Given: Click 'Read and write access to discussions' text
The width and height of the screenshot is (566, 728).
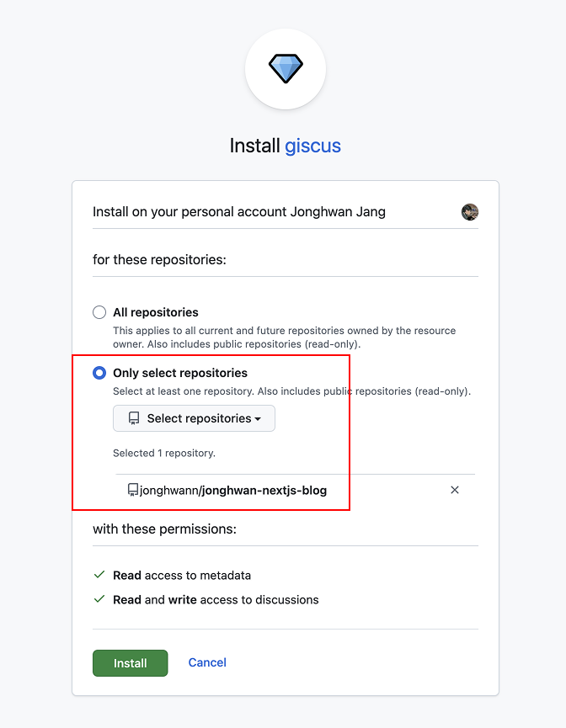Looking at the screenshot, I should [216, 600].
